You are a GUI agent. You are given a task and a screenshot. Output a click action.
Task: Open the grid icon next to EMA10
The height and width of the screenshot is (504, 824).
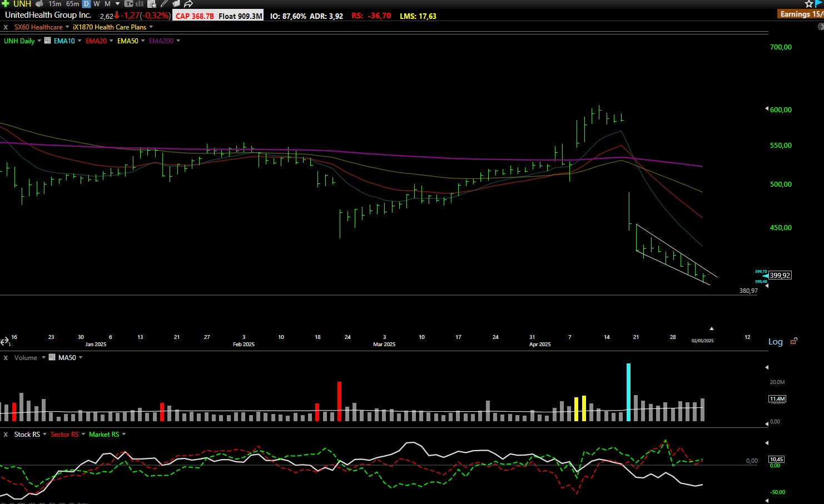[48, 41]
